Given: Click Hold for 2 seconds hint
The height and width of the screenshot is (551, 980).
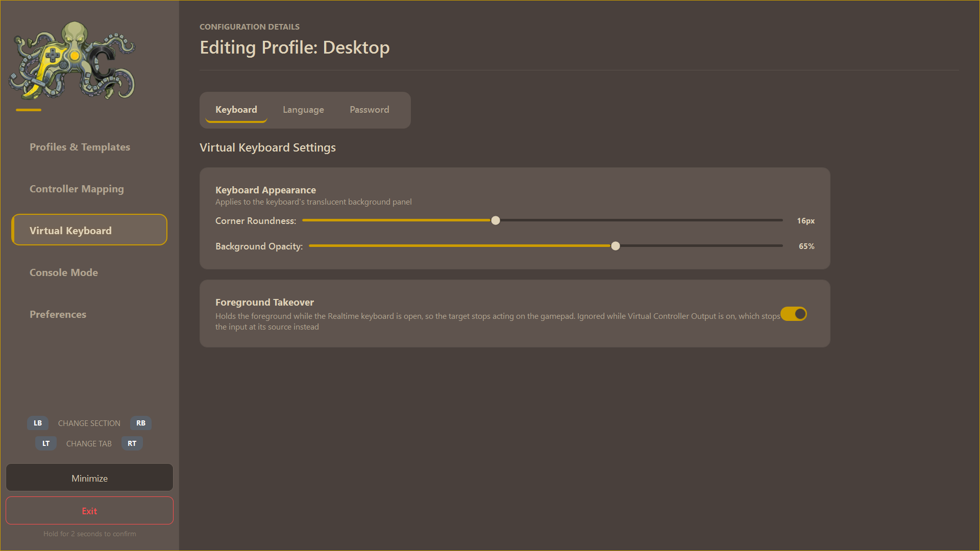Looking at the screenshot, I should (x=89, y=534).
